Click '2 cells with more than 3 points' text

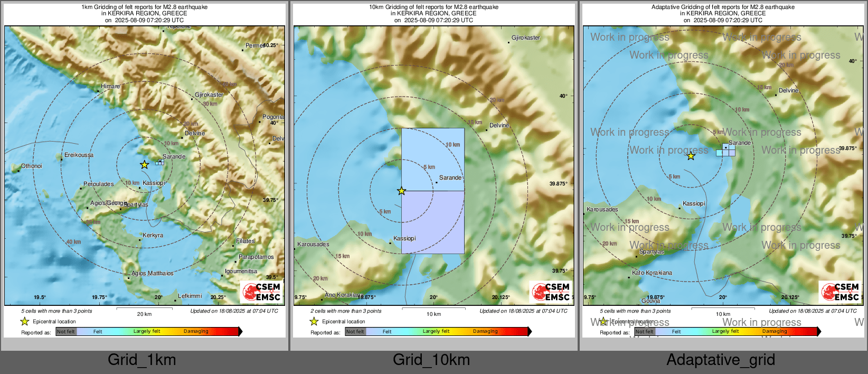click(x=346, y=311)
